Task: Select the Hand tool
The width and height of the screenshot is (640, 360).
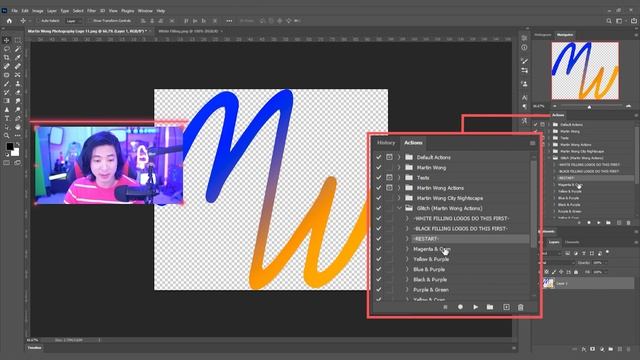Action: pos(18,127)
